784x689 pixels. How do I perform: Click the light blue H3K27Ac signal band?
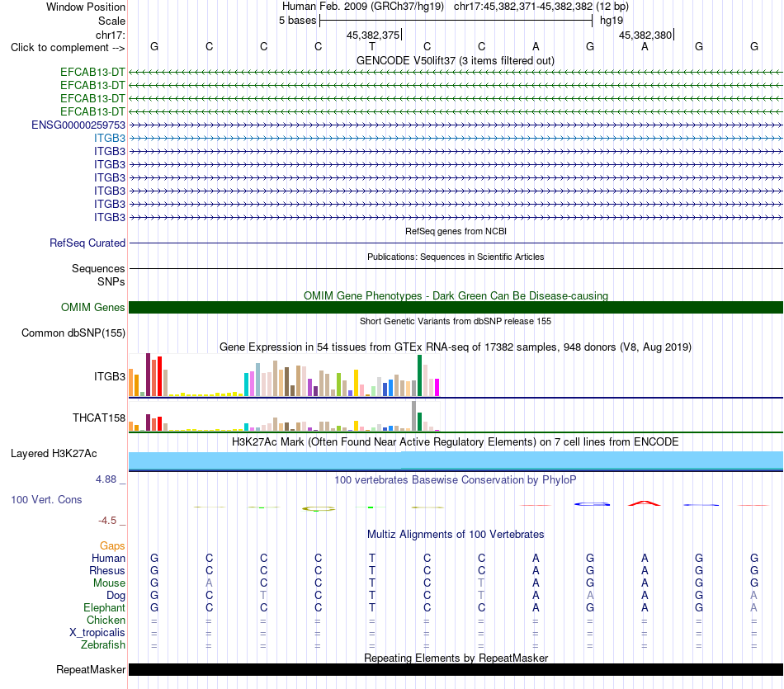pos(456,460)
